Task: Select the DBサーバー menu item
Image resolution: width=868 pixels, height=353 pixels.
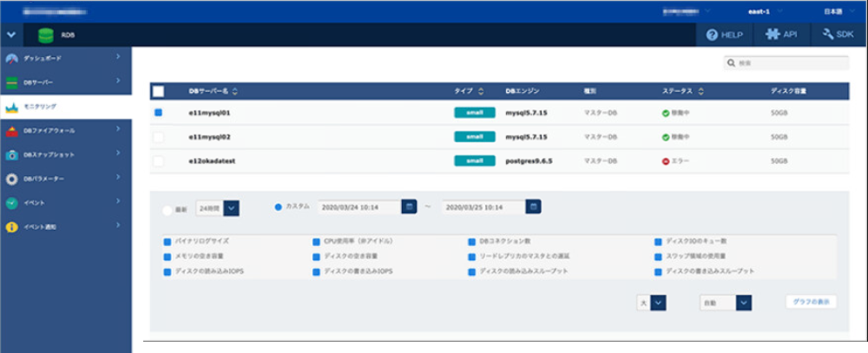Action: (x=65, y=82)
